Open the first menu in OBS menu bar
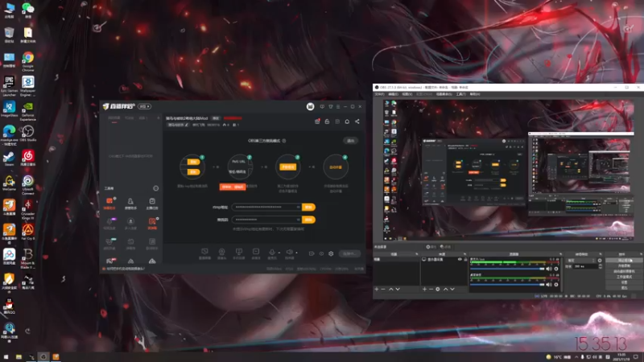This screenshot has width=644, height=362. click(379, 94)
